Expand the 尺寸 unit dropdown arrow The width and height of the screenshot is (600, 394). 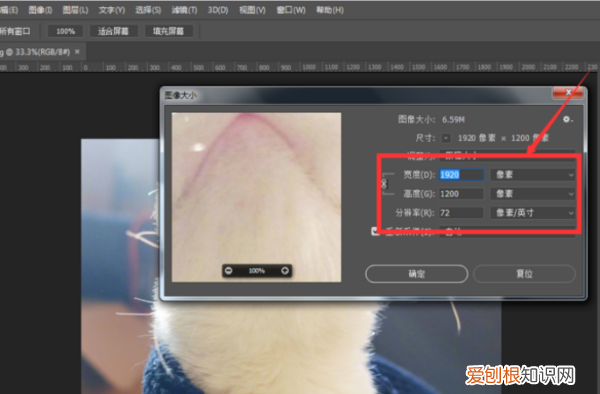pyautogui.click(x=446, y=138)
